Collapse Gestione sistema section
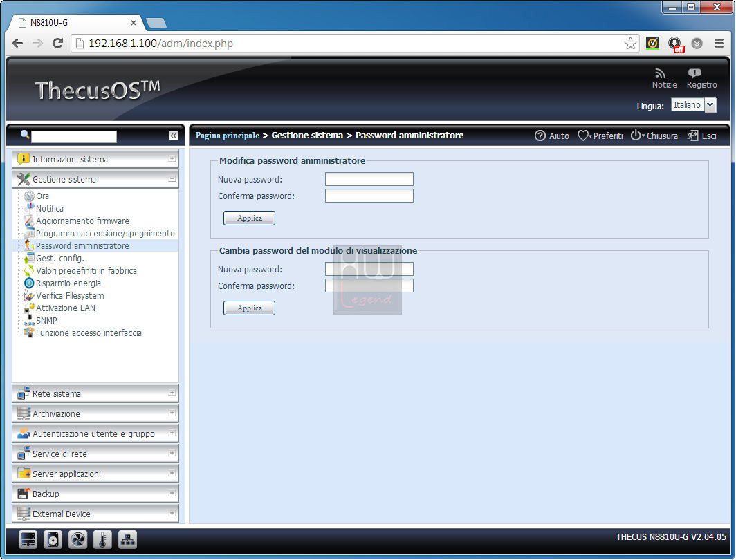The width and height of the screenshot is (736, 560). [x=95, y=179]
